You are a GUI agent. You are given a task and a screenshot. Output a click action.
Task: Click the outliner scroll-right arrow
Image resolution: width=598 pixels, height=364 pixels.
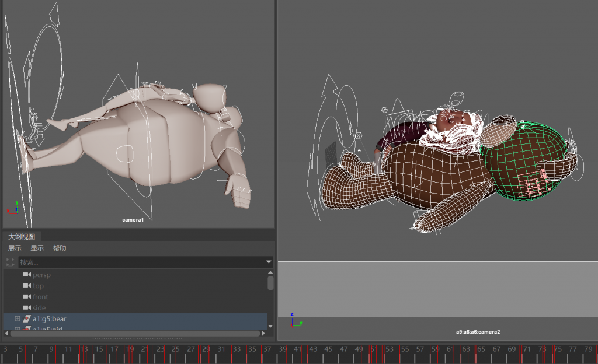click(263, 334)
